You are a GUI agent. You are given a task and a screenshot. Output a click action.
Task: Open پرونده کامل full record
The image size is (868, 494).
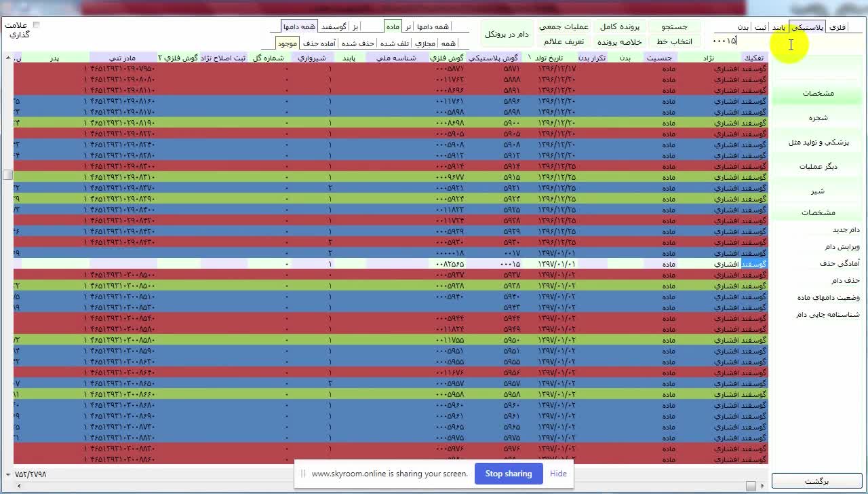[619, 26]
